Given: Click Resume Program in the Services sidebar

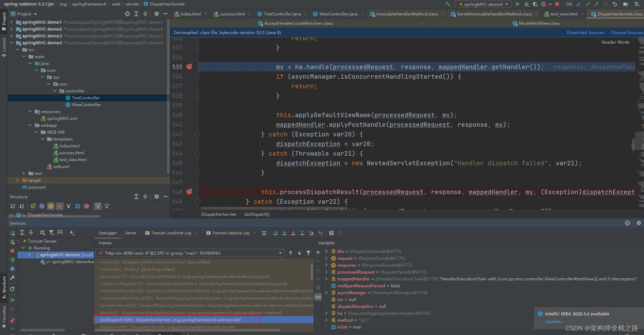Looking at the screenshot, I should (x=12, y=300).
